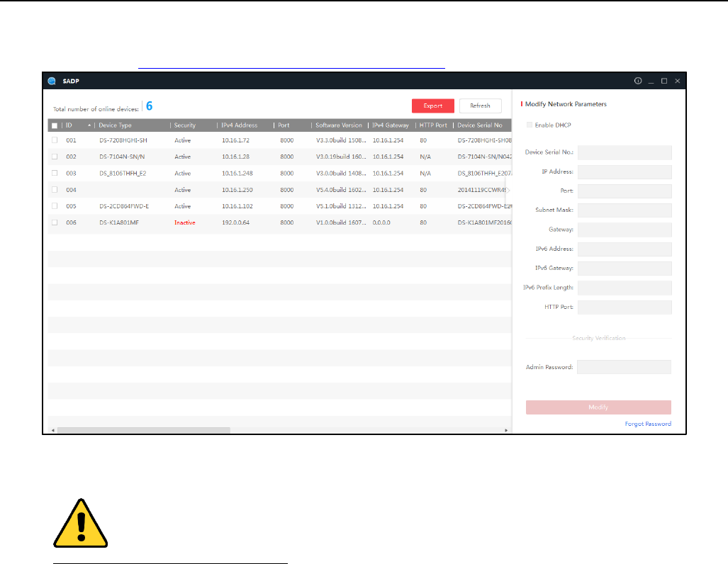Sort by Software Version column header
The width and height of the screenshot is (728, 564).
(339, 125)
